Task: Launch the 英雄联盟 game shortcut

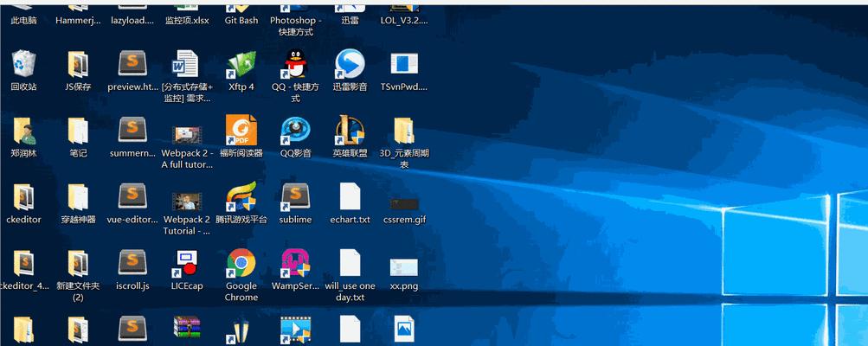Action: [350, 130]
